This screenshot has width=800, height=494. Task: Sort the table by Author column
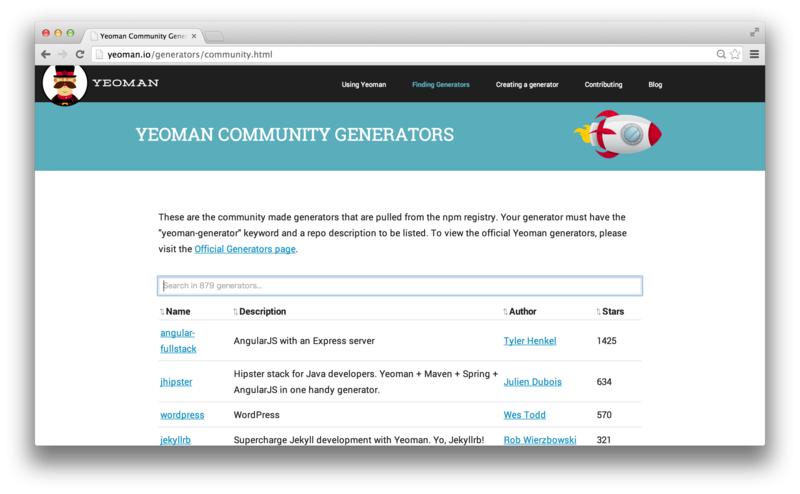coord(520,311)
